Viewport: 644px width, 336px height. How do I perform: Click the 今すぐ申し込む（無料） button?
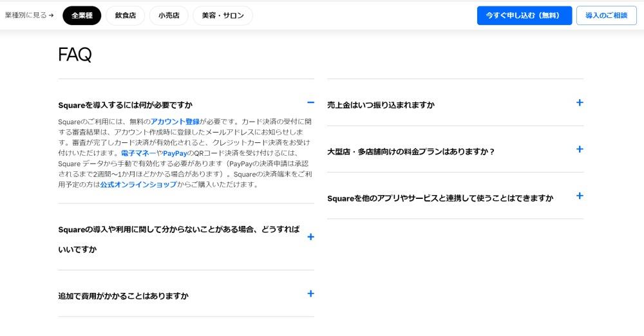(524, 15)
